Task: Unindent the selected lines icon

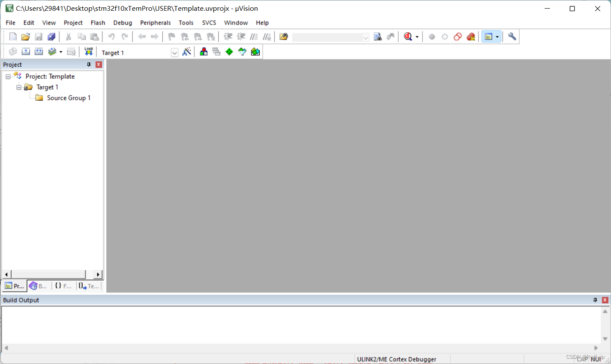Action: (x=241, y=37)
